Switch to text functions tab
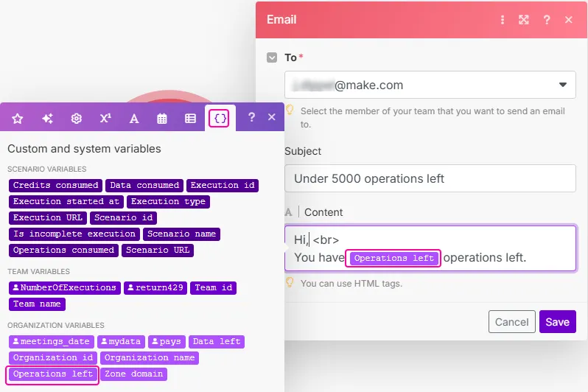 134,118
